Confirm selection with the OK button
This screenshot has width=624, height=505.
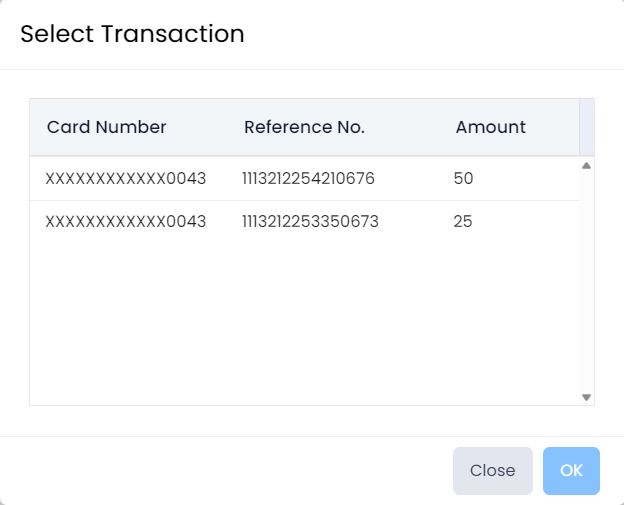pos(571,471)
